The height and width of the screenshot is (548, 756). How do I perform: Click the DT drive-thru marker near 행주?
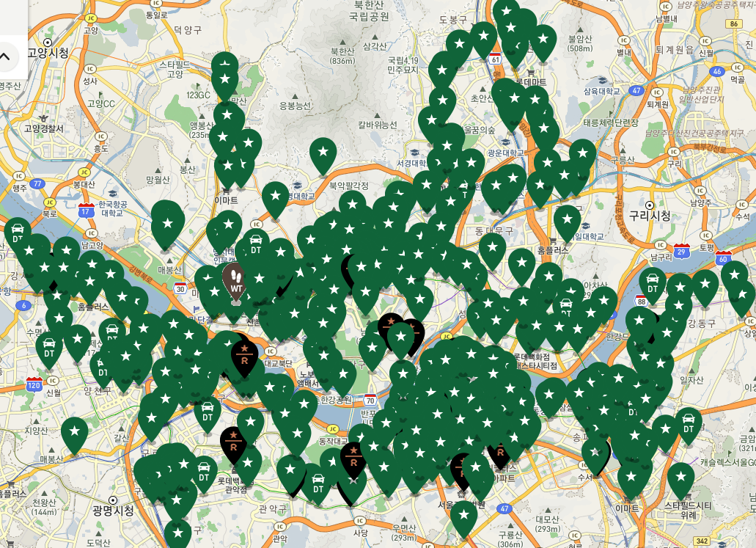pyautogui.click(x=18, y=234)
